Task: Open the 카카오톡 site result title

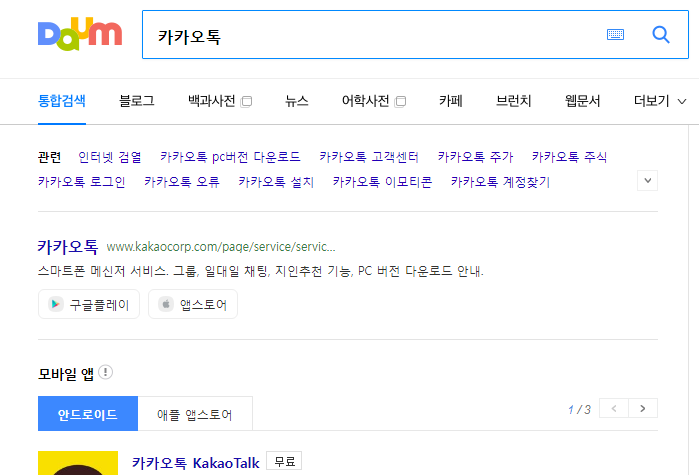Action: point(68,246)
